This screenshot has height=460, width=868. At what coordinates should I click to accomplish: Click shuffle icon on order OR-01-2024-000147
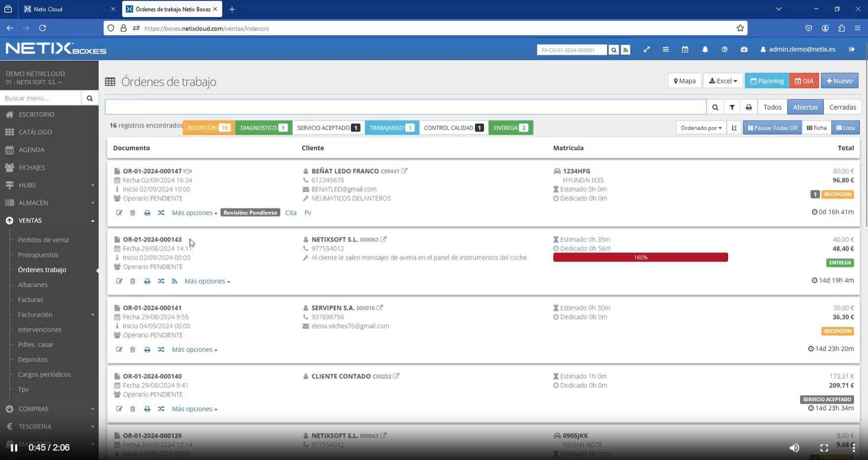tap(161, 213)
